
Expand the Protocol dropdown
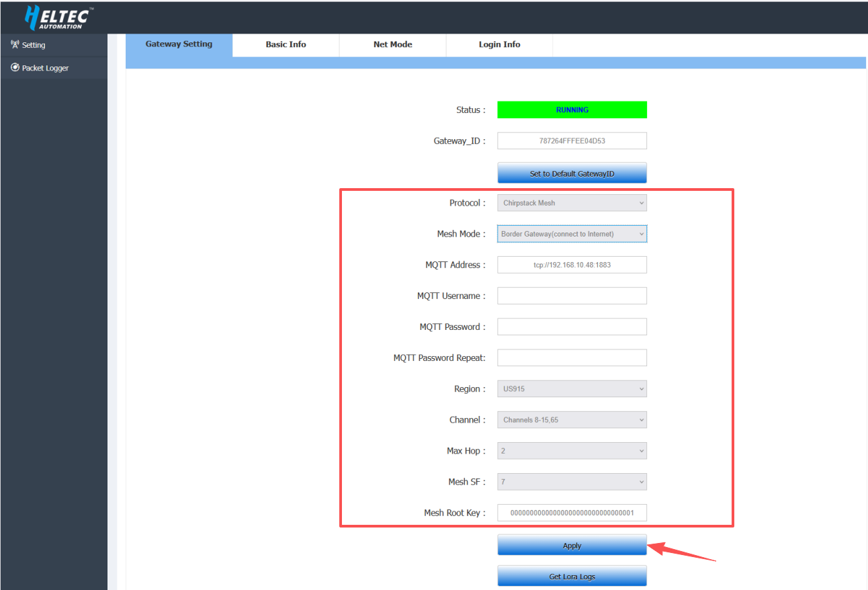[x=572, y=203]
